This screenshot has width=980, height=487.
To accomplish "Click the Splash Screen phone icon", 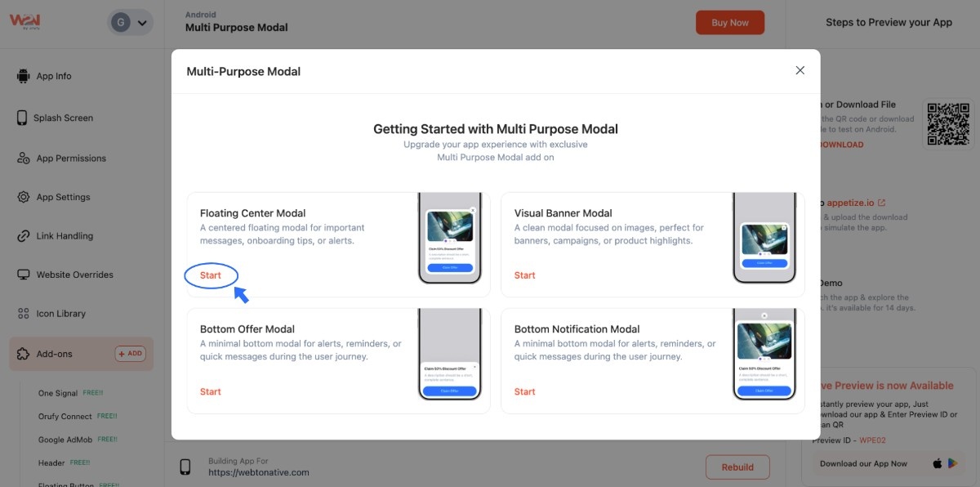I will click(22, 118).
